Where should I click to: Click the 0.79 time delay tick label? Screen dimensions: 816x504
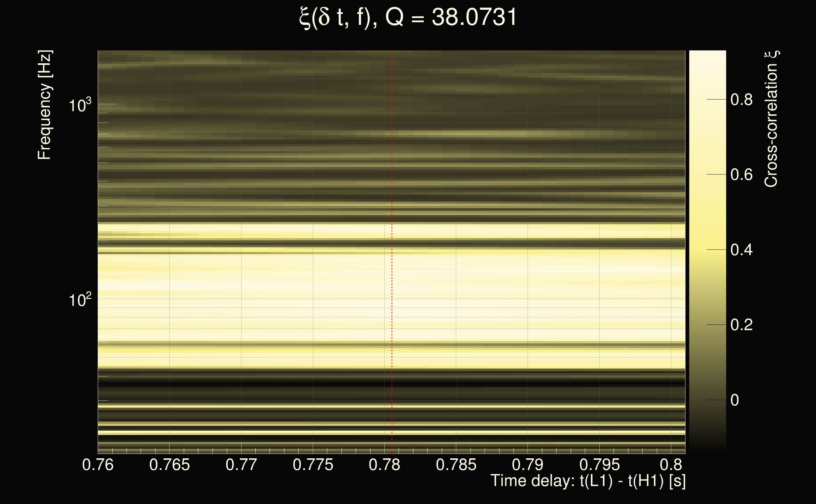pyautogui.click(x=528, y=465)
